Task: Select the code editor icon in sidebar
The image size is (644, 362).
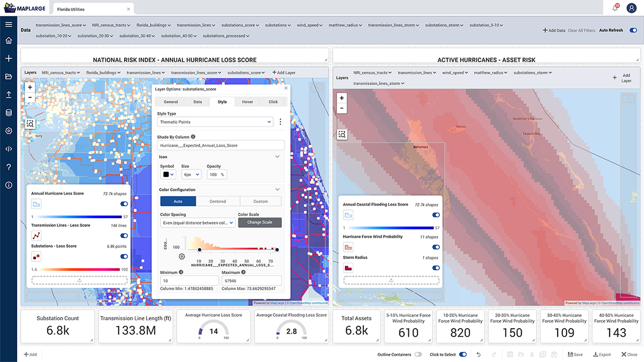Action: (8, 149)
